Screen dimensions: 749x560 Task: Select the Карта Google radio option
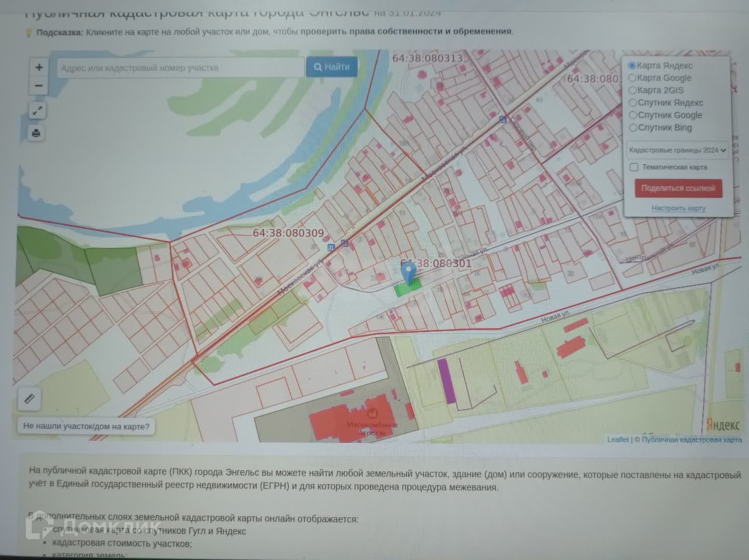tap(632, 78)
